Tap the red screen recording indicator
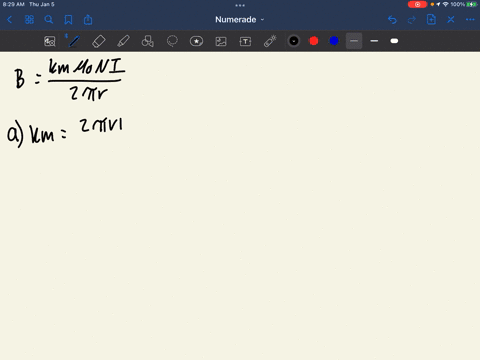The image size is (480, 360). (x=417, y=4)
